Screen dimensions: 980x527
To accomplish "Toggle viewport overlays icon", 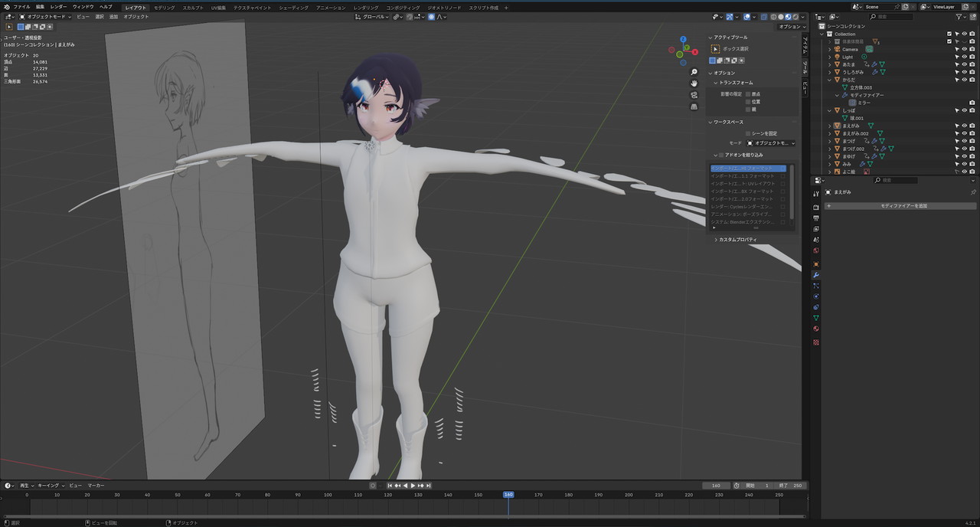I will pos(746,16).
